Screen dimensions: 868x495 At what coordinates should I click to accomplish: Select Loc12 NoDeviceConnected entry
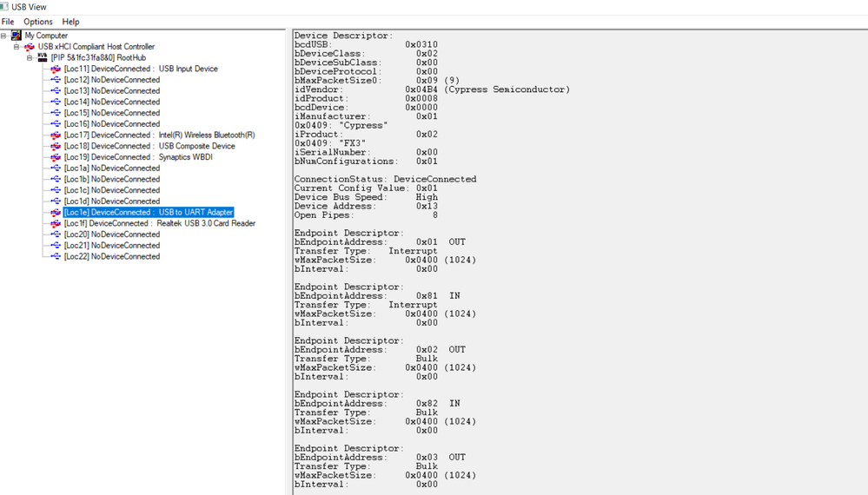(112, 80)
